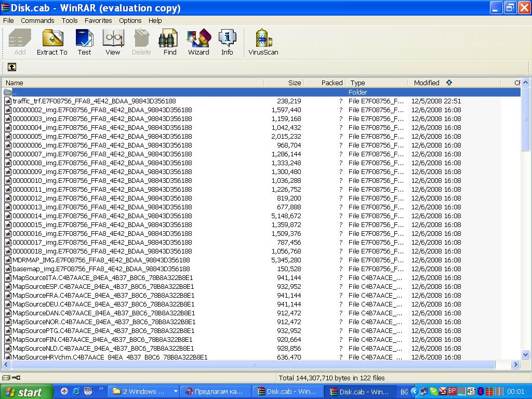Show archive Info
This screenshot has width=532, height=399.
click(x=227, y=42)
